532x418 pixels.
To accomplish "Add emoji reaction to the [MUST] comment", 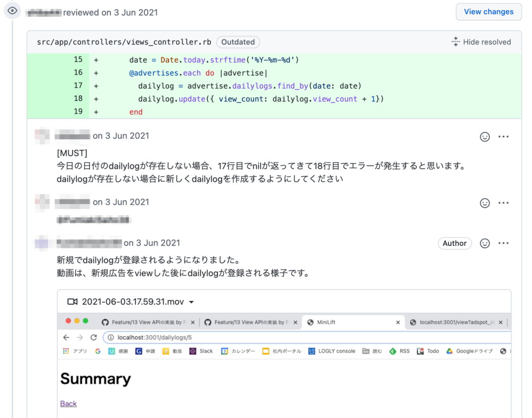I will [x=484, y=137].
